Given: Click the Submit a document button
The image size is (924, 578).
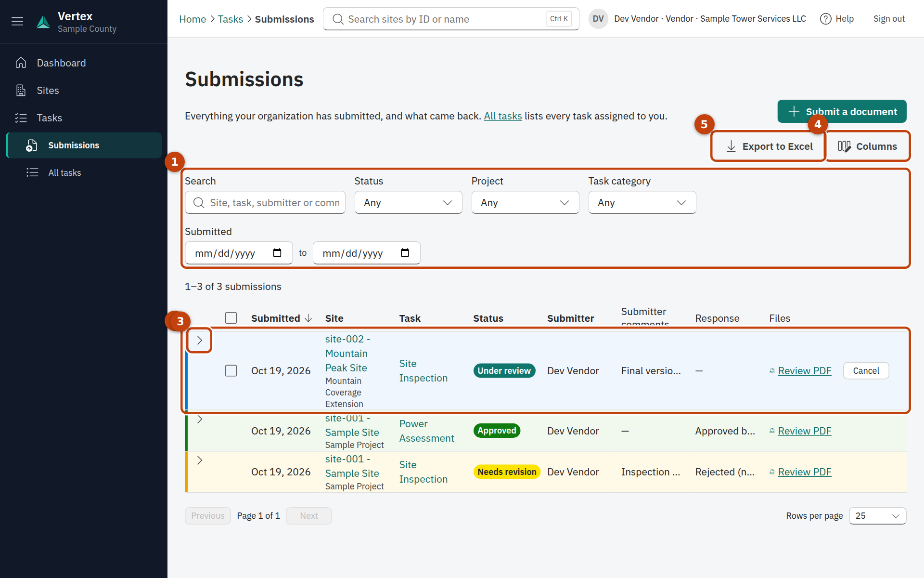Looking at the screenshot, I should (842, 111).
